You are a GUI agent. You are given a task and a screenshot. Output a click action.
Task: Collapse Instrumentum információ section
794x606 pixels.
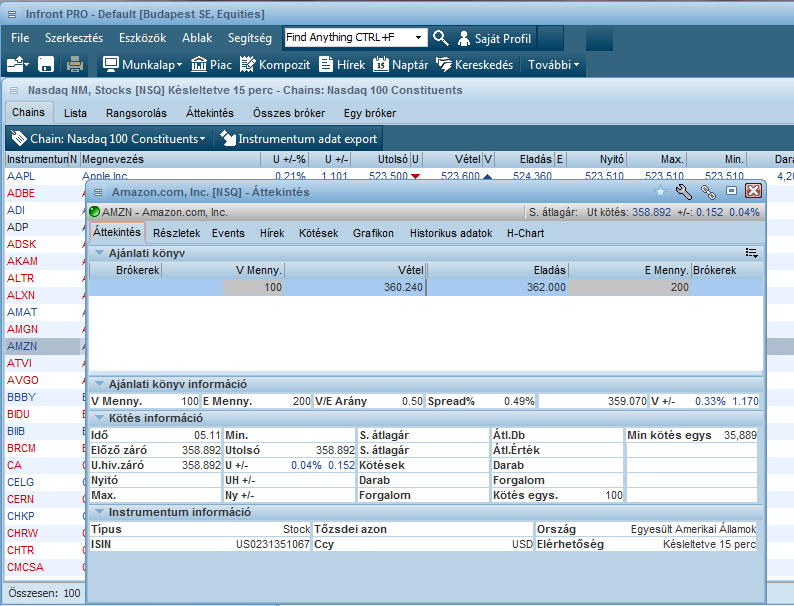(100, 512)
